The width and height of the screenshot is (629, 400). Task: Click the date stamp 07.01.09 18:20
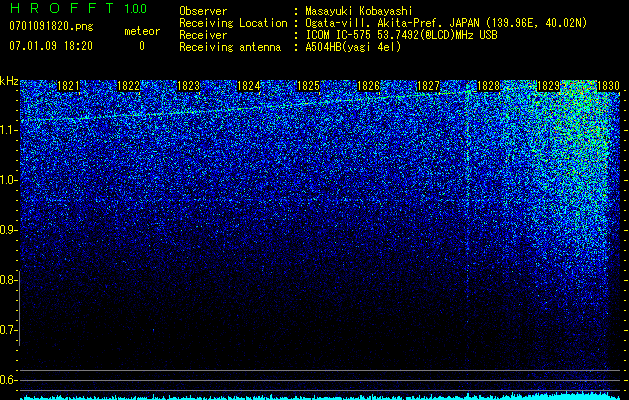pos(51,46)
